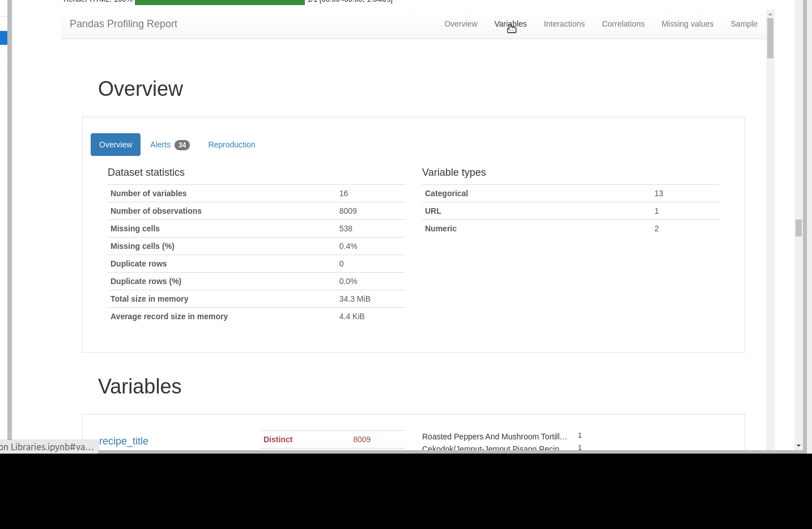Click the 34 alerts badge
This screenshot has height=529, width=812.
(x=182, y=145)
